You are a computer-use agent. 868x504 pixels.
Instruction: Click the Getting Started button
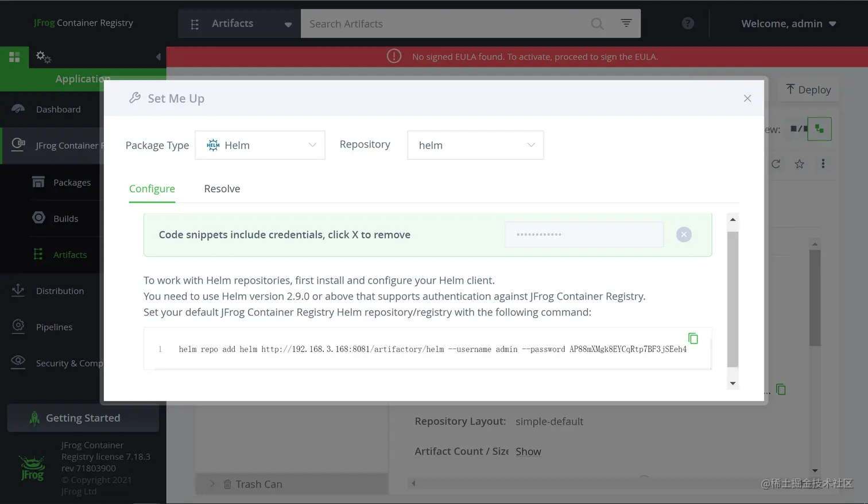[83, 418]
